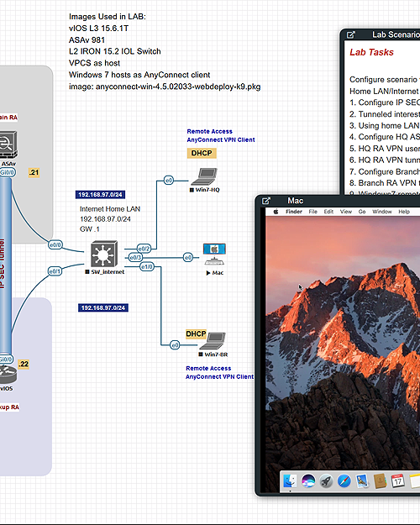Open the Finder menu in Mac window
The height and width of the screenshot is (525, 420).
(x=294, y=212)
